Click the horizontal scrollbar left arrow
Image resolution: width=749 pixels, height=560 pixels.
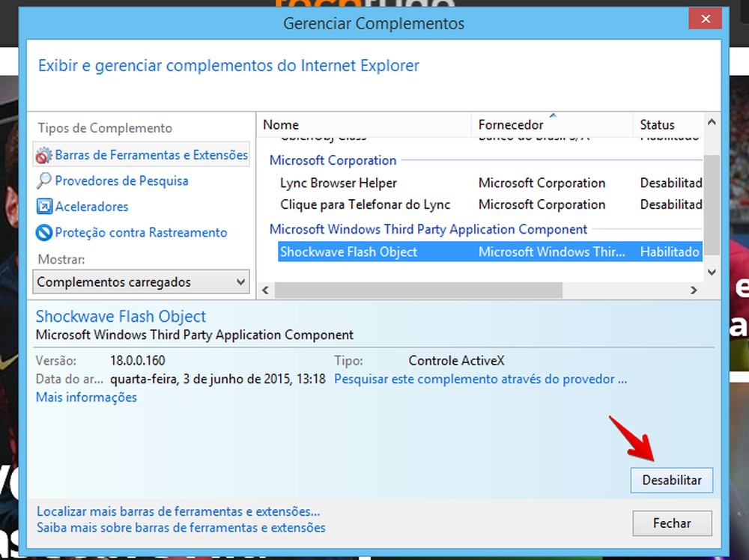click(x=266, y=290)
